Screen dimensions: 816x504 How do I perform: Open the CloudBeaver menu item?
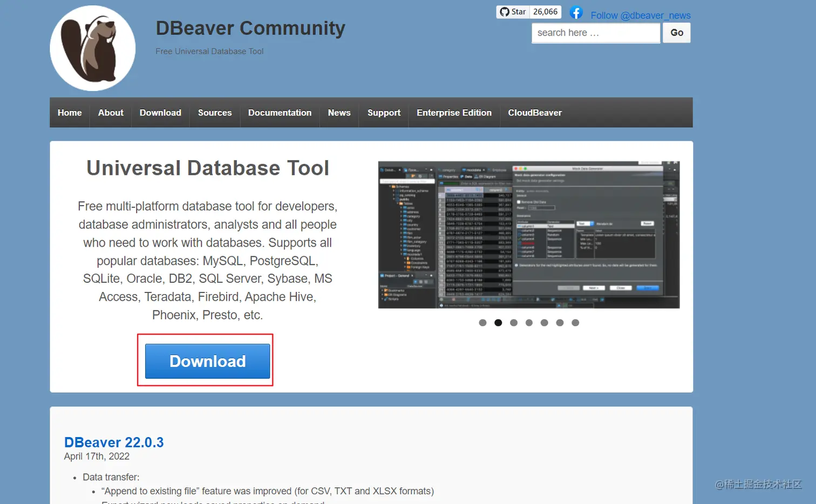(x=535, y=113)
